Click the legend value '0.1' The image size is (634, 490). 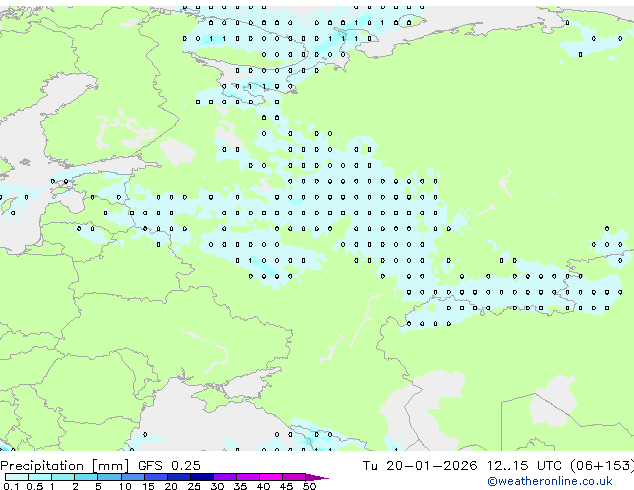click(x=11, y=486)
